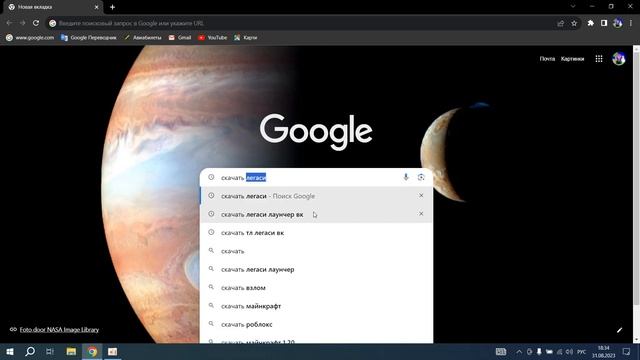Choose the suggestion скачать взлом

click(x=316, y=288)
